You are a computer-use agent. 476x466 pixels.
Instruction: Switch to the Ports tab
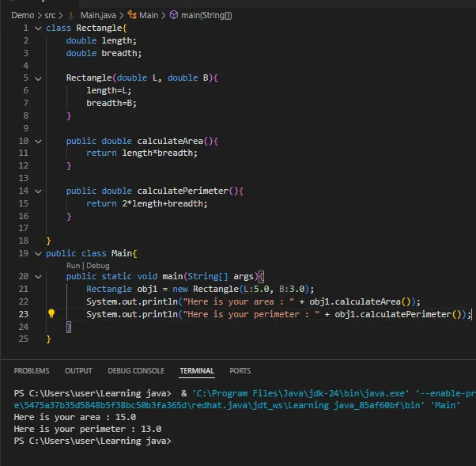(240, 370)
